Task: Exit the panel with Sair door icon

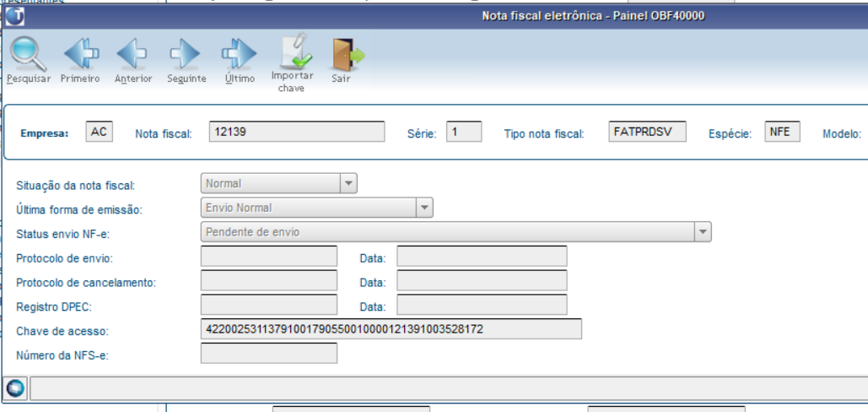Action: point(348,55)
